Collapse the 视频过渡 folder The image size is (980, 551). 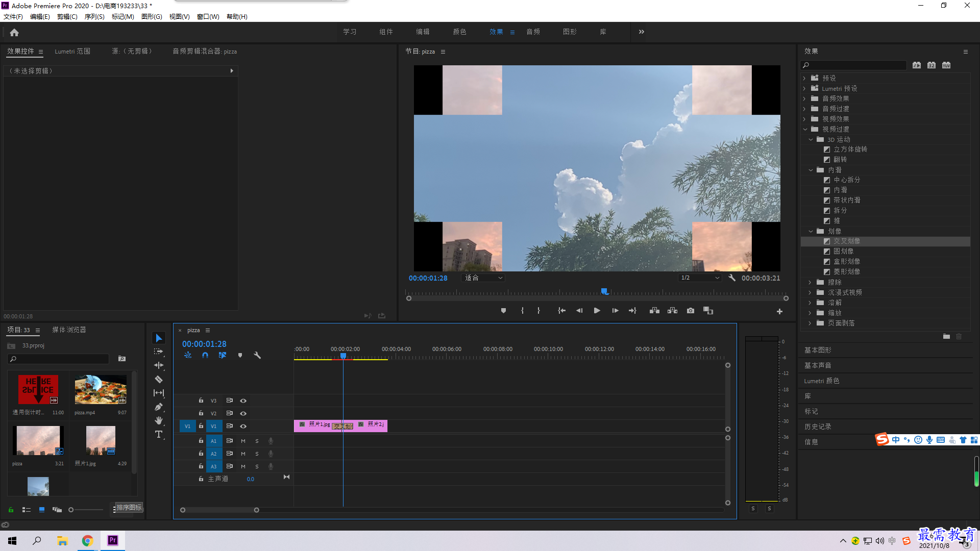tap(805, 130)
